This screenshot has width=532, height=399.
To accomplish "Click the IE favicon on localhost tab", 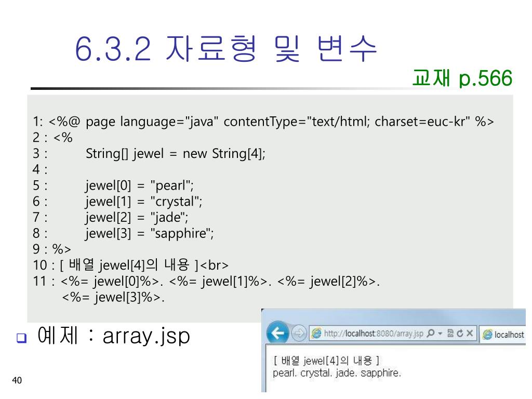I will tap(487, 335).
